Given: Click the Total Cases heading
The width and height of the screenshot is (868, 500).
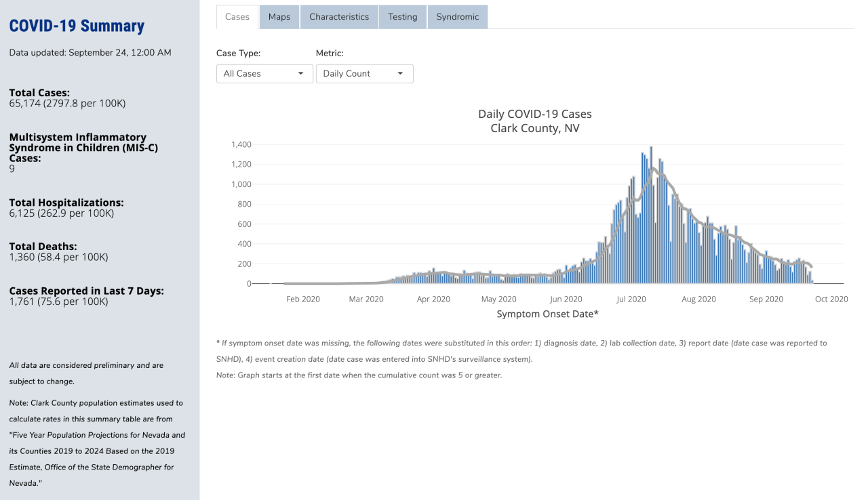Looking at the screenshot, I should tap(39, 93).
